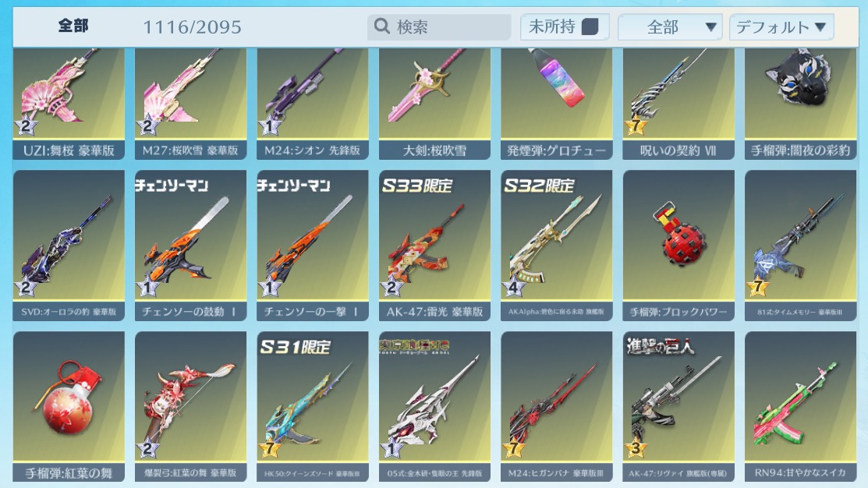This screenshot has height=488, width=868.
Task: Open the 手榴弾:紅葉の舞 grenade skin
Action: pos(69,407)
